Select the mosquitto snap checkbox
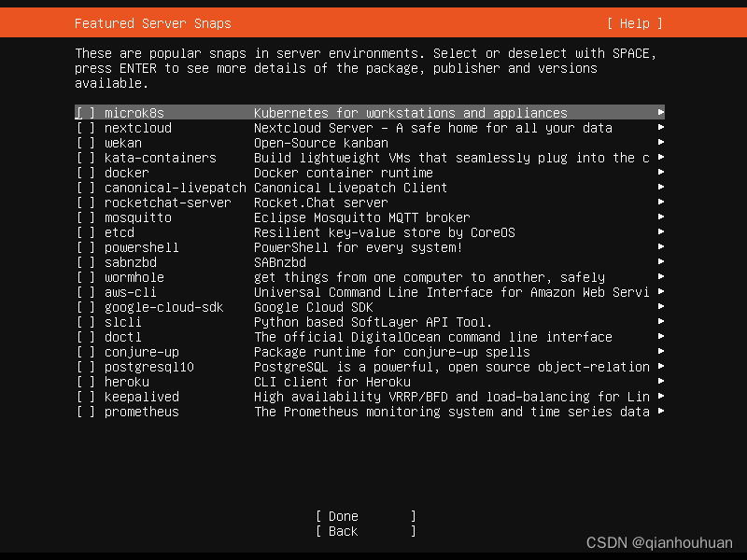This screenshot has width=747, height=560. point(86,217)
